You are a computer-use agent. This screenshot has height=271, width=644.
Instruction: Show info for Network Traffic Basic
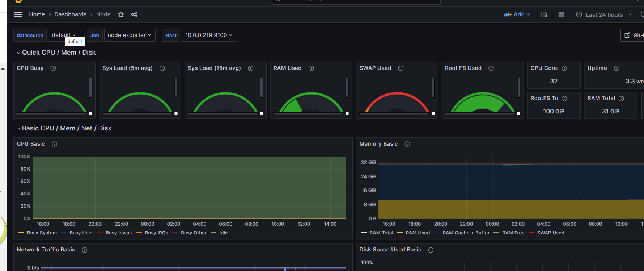(85, 250)
